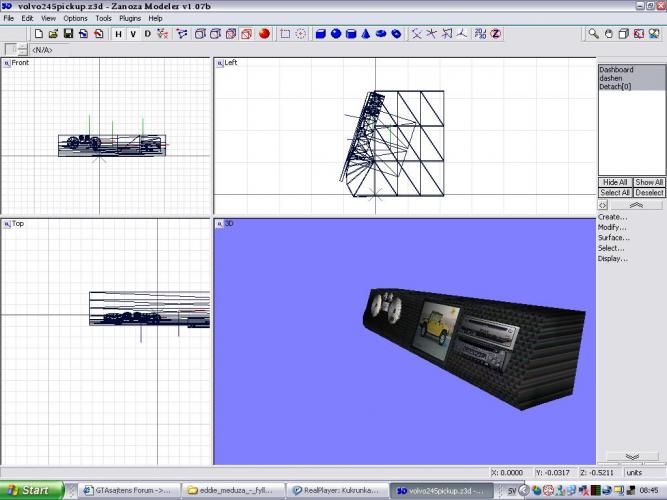This screenshot has height=500, width=667.
Task: Click the New file icon
Action: 39,33
